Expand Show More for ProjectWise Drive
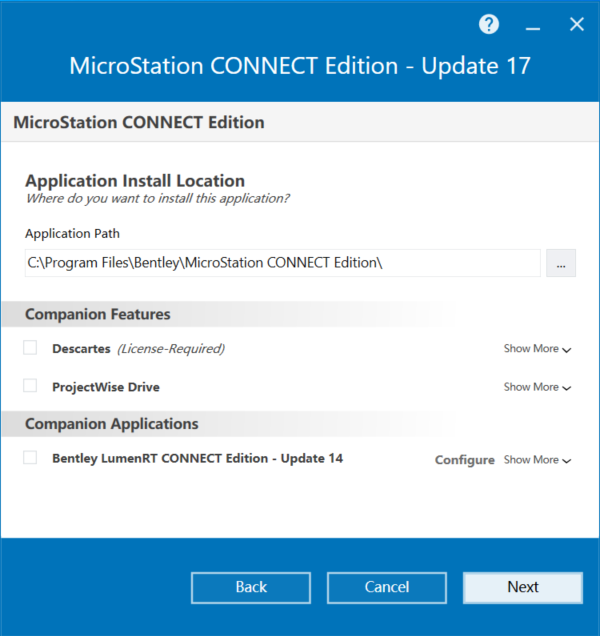Viewport: 600px width, 636px height. pyautogui.click(x=537, y=387)
